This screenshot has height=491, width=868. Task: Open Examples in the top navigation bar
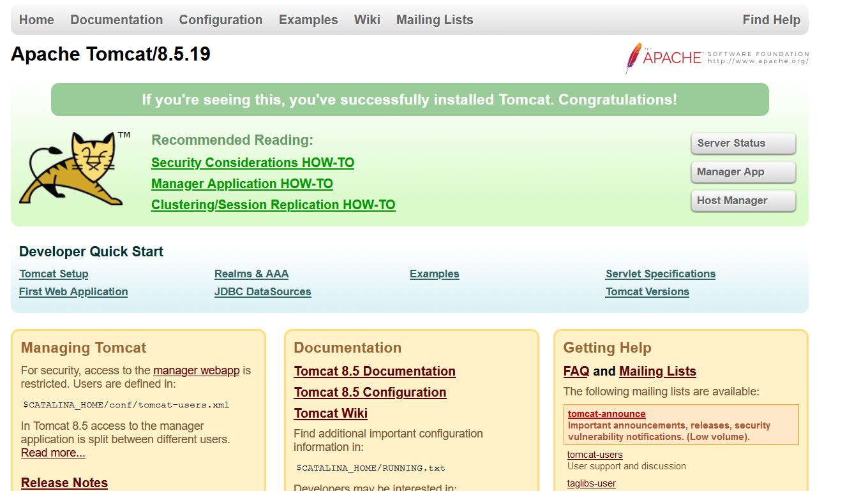coord(308,20)
